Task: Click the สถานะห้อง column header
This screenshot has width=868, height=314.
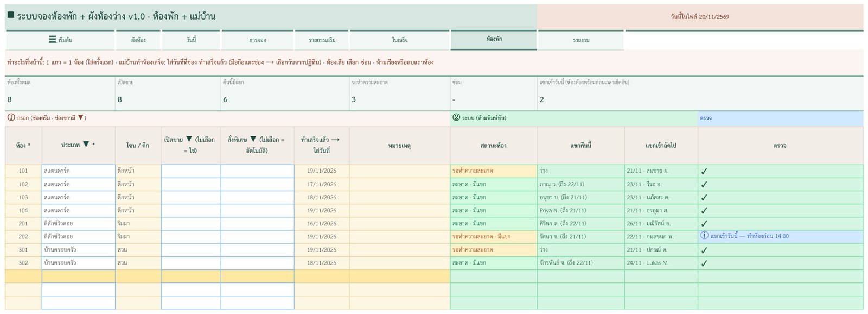Action: pos(494,146)
